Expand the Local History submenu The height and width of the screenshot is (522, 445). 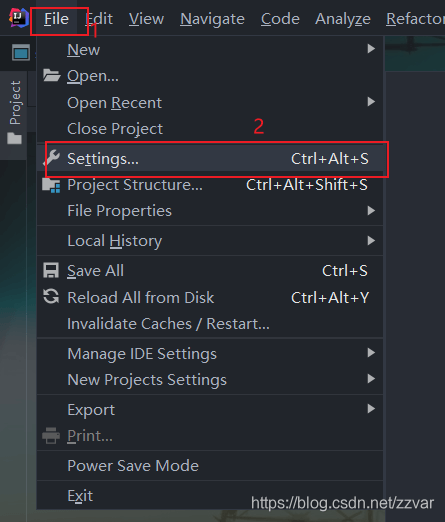click(209, 241)
